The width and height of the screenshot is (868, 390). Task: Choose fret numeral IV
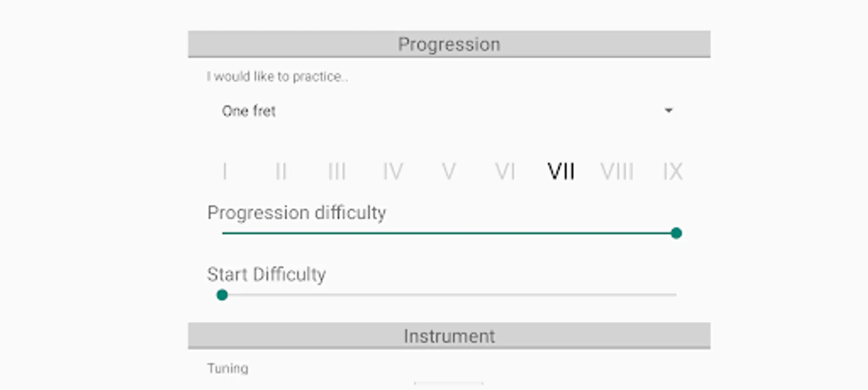[393, 172]
